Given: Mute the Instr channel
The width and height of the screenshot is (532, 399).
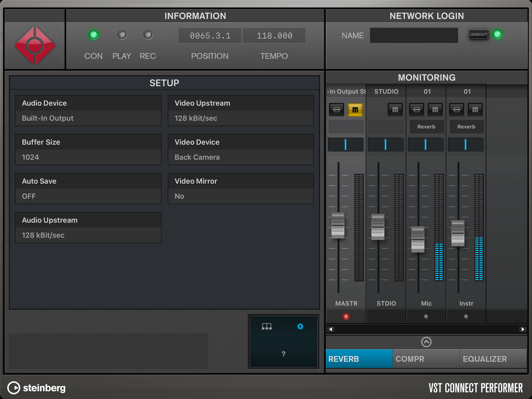Looking at the screenshot, I should pyautogui.click(x=475, y=110).
